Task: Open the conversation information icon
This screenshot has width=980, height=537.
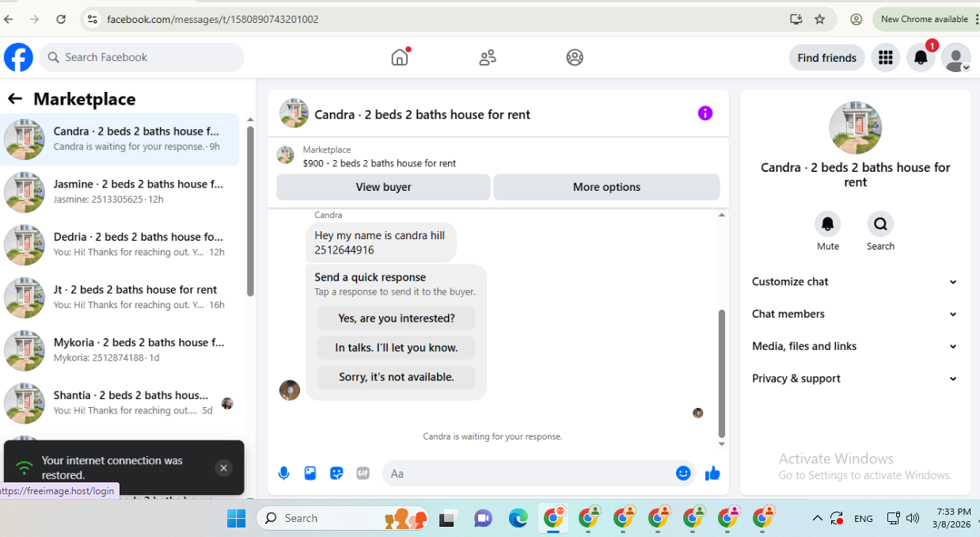Action: (x=705, y=113)
